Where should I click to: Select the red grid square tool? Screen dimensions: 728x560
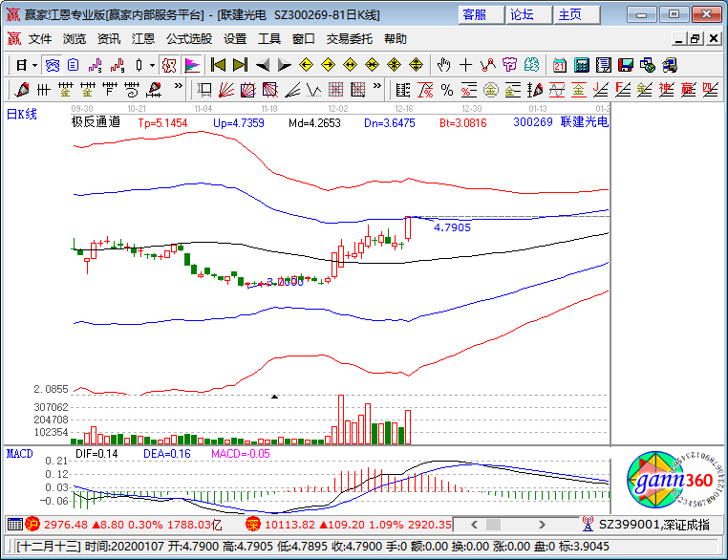click(x=336, y=89)
